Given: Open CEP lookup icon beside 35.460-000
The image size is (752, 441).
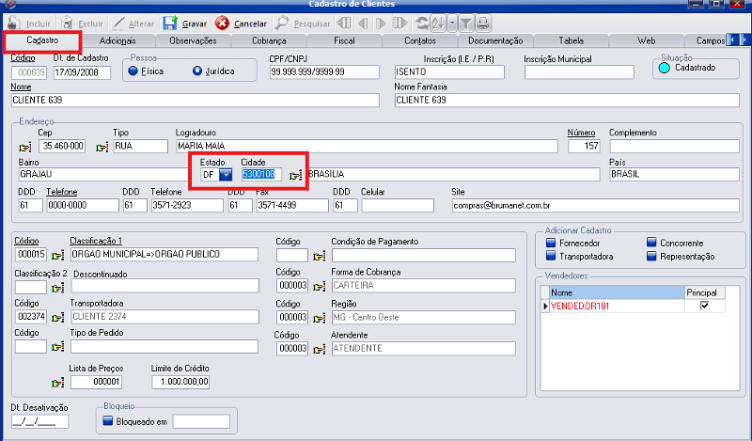Looking at the screenshot, I should [25, 146].
